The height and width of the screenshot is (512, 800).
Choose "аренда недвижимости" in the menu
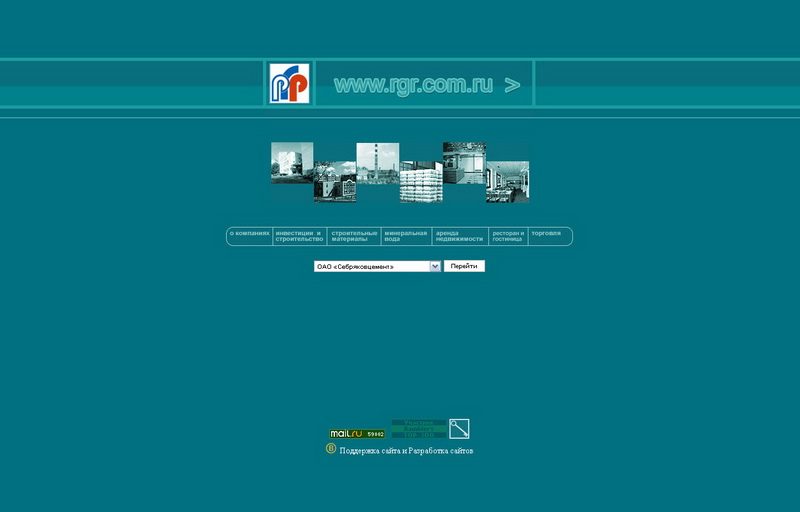pos(459,236)
